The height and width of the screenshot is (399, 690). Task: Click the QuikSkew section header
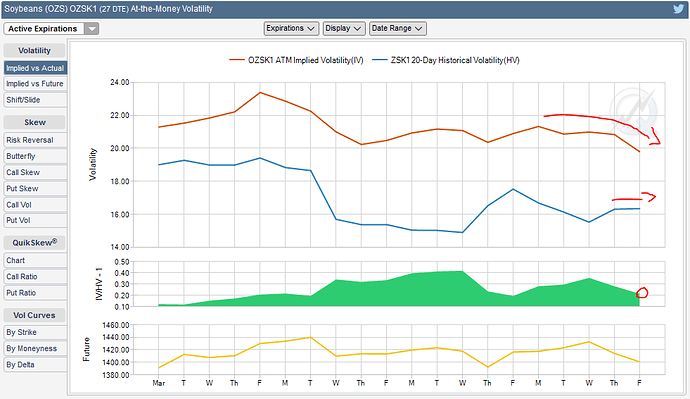(34, 243)
